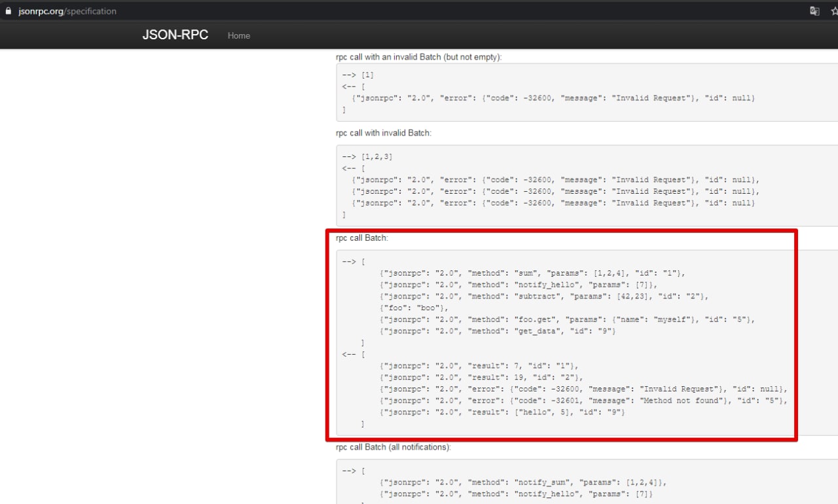Click the request line with method "notify_sum"
838x504 pixels.
524,482
